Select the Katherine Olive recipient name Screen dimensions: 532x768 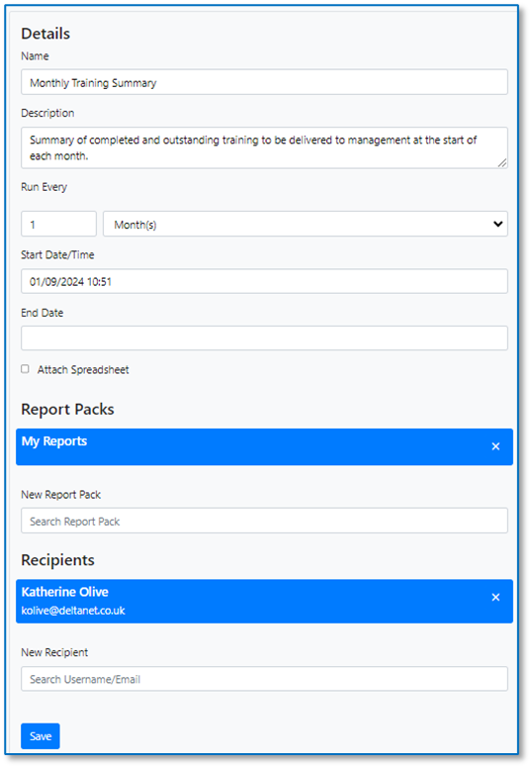pos(64,592)
